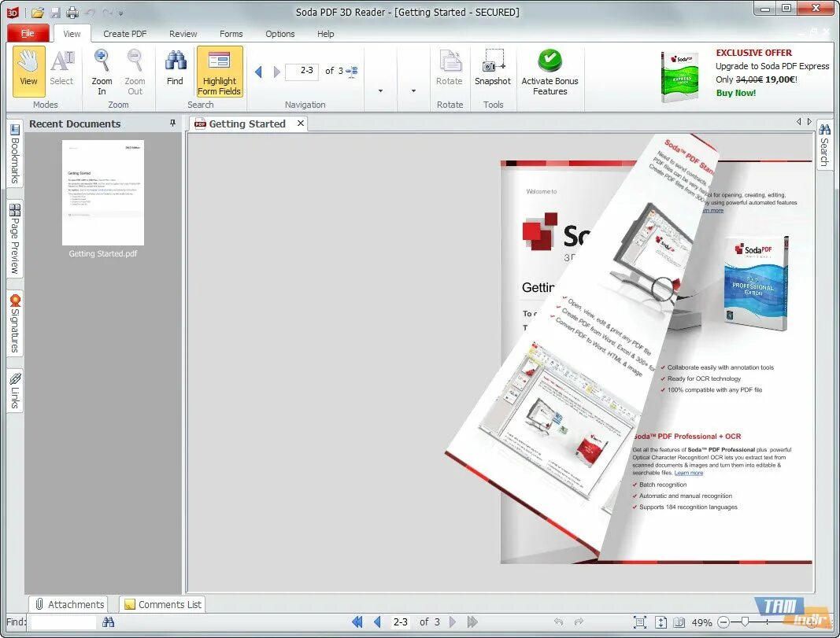This screenshot has width=840, height=638.
Task: Jump to last page in status bar
Action: pyautogui.click(x=472, y=622)
